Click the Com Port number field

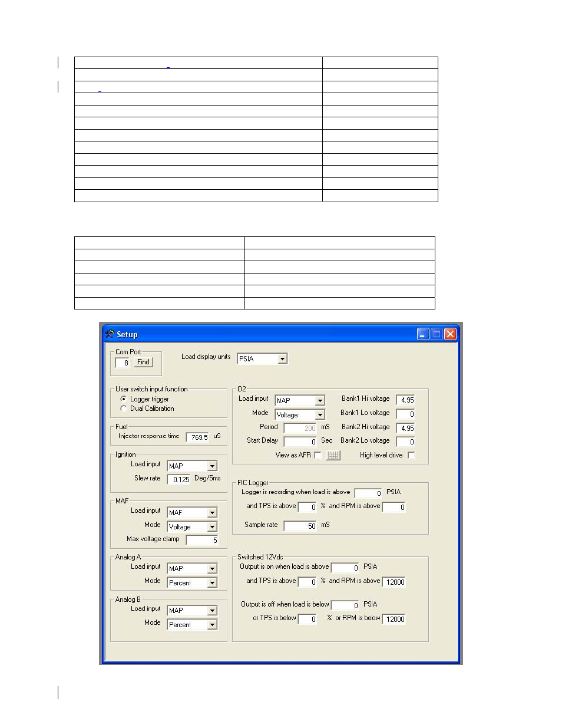[x=123, y=363]
